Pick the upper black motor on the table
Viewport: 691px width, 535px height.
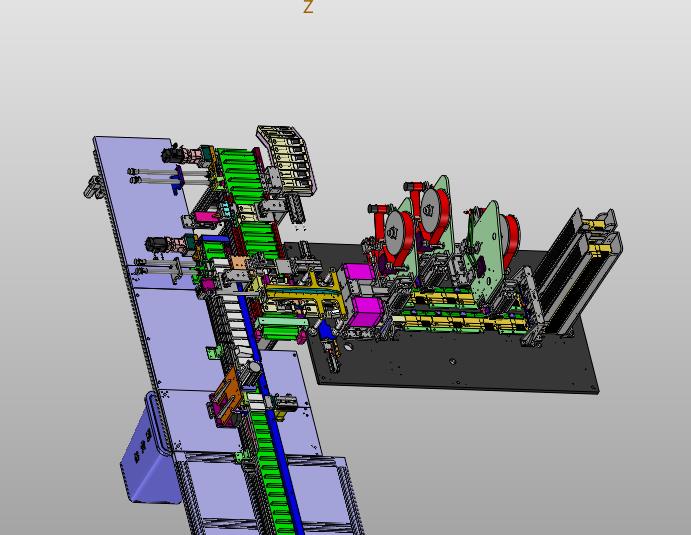(172, 154)
